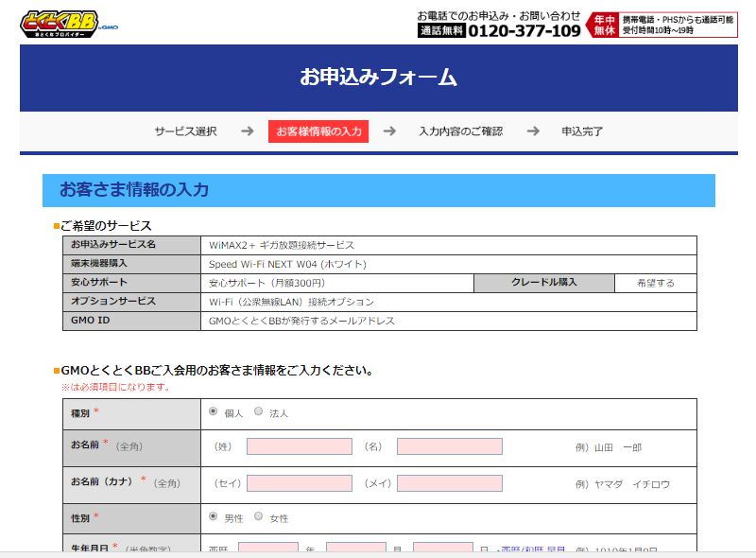Focus the メイ katakana input field
The height and width of the screenshot is (558, 756).
click(450, 483)
